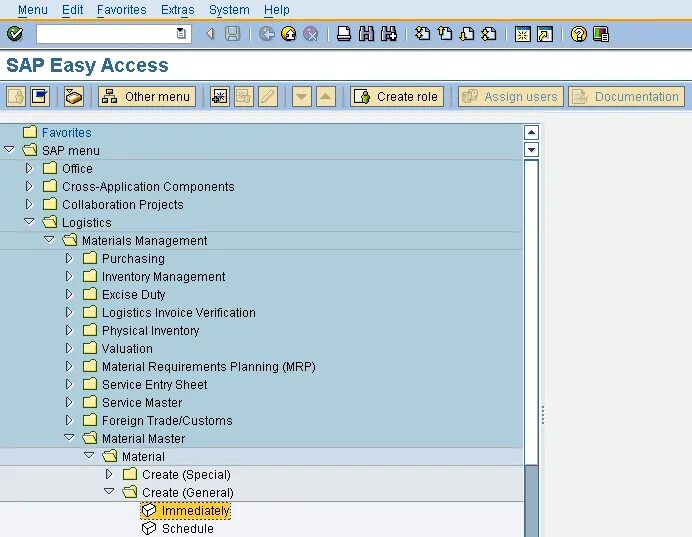Click the Assign users button
This screenshot has height=537, width=692.
(511, 97)
